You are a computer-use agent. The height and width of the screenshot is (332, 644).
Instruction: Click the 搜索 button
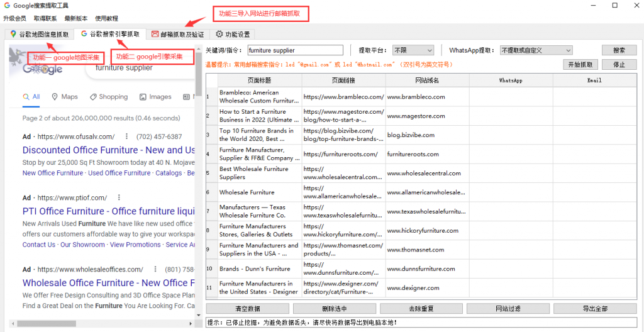pos(619,50)
